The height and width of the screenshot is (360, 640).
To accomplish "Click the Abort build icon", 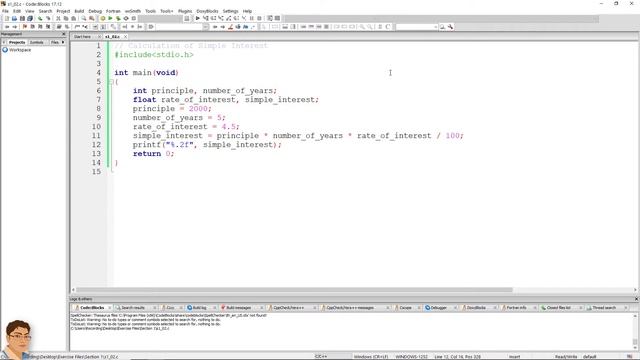I will 134,18.
